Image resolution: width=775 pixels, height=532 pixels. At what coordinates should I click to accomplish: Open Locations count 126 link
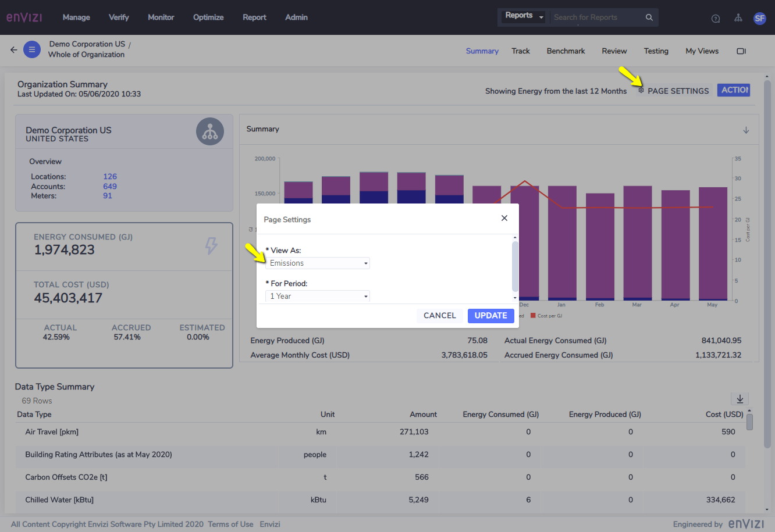(110, 177)
